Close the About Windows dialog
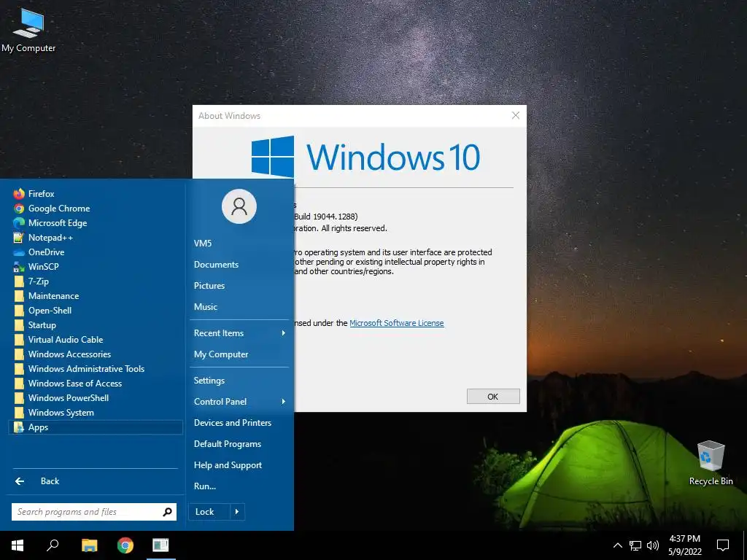 coord(516,116)
